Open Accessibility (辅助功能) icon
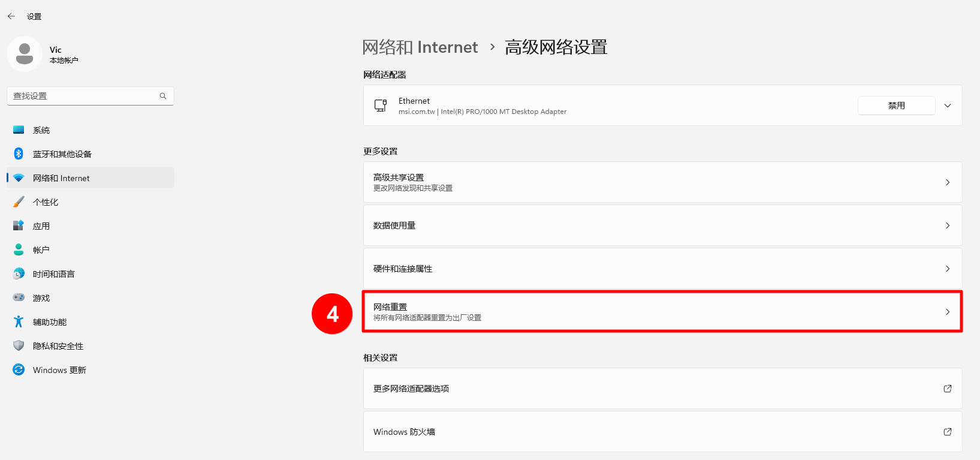This screenshot has height=460, width=980. coord(19,322)
